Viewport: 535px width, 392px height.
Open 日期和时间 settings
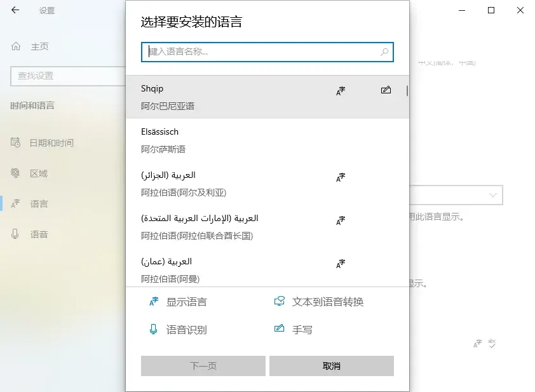tap(51, 143)
